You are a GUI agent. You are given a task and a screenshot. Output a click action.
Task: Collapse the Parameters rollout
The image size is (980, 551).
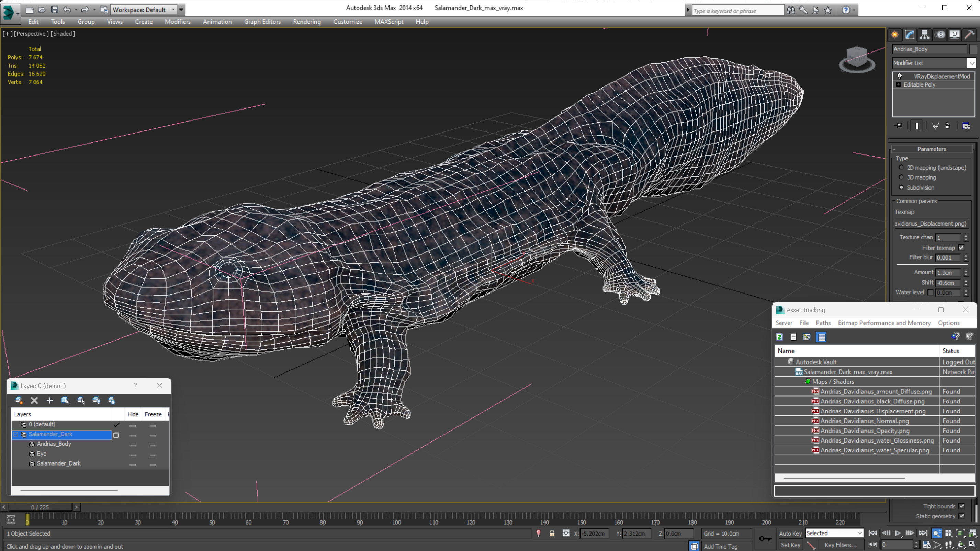931,149
